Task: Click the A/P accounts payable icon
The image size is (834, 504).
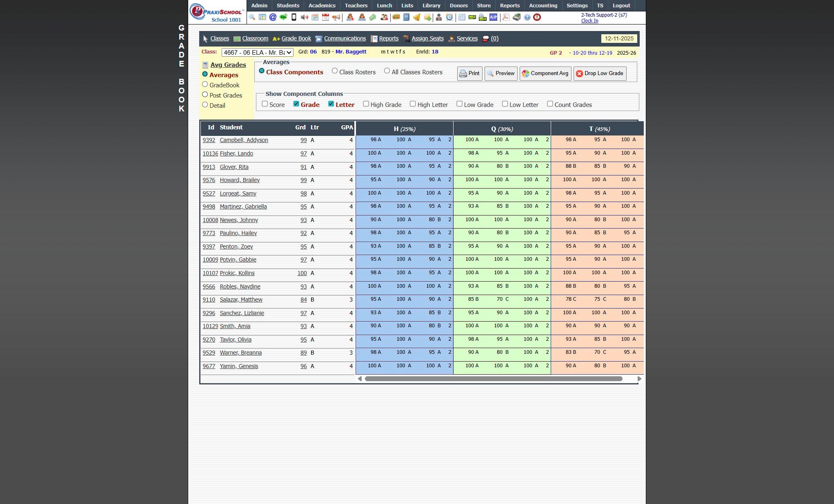Action: [x=494, y=17]
